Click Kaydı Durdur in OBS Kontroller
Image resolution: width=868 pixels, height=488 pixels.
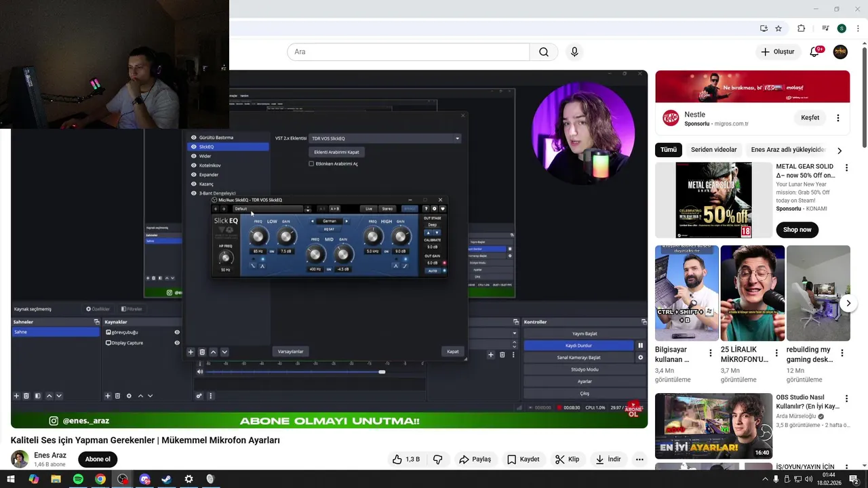(x=578, y=345)
